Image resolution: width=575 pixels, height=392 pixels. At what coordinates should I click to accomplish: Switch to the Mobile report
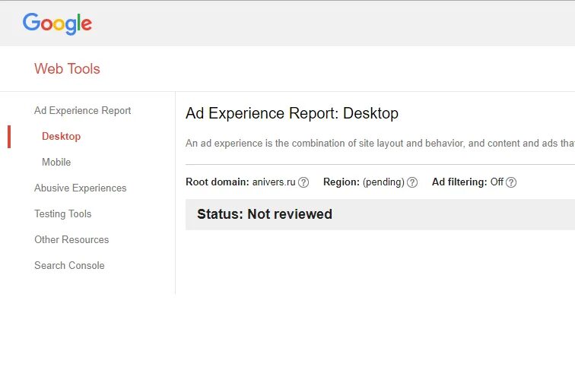[56, 162]
